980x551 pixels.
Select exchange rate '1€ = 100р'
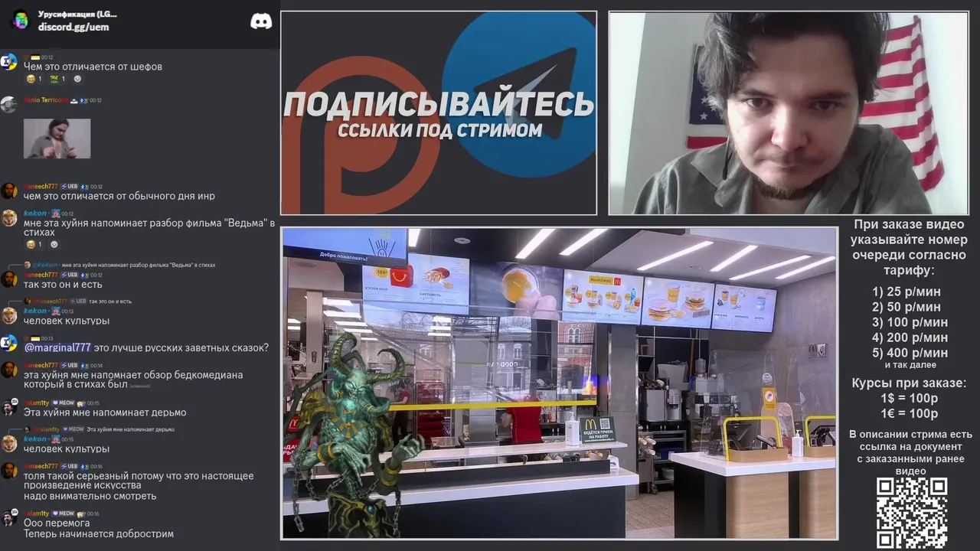point(910,413)
